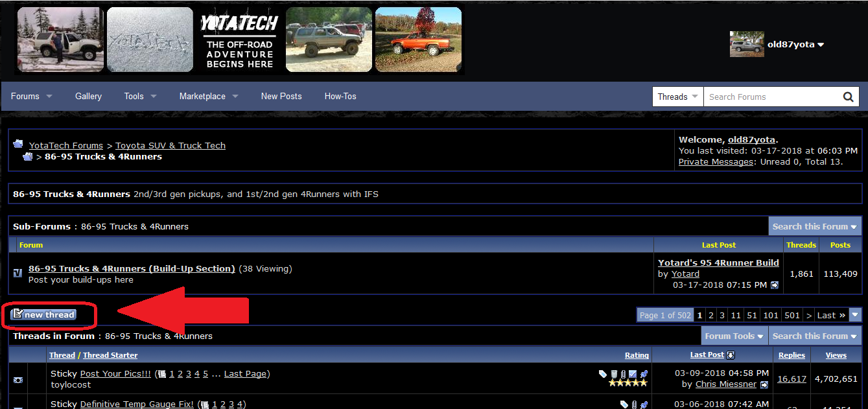Go to page 2 of the thread list
This screenshot has height=409, width=868.
tap(710, 315)
